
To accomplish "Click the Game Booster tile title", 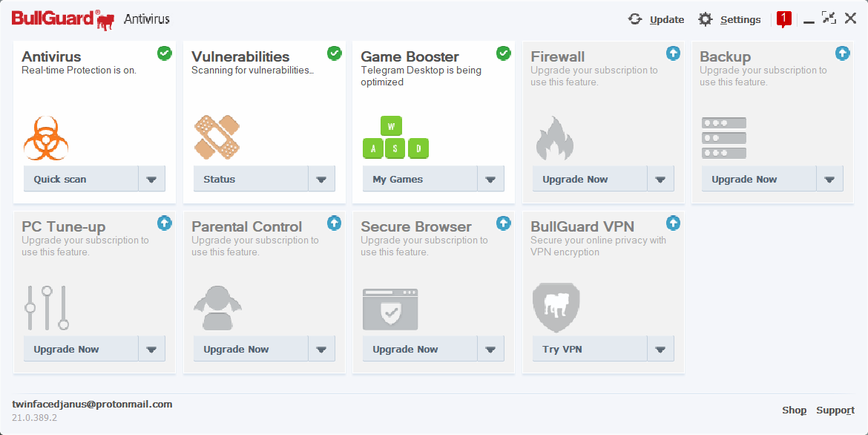I will tap(410, 56).
